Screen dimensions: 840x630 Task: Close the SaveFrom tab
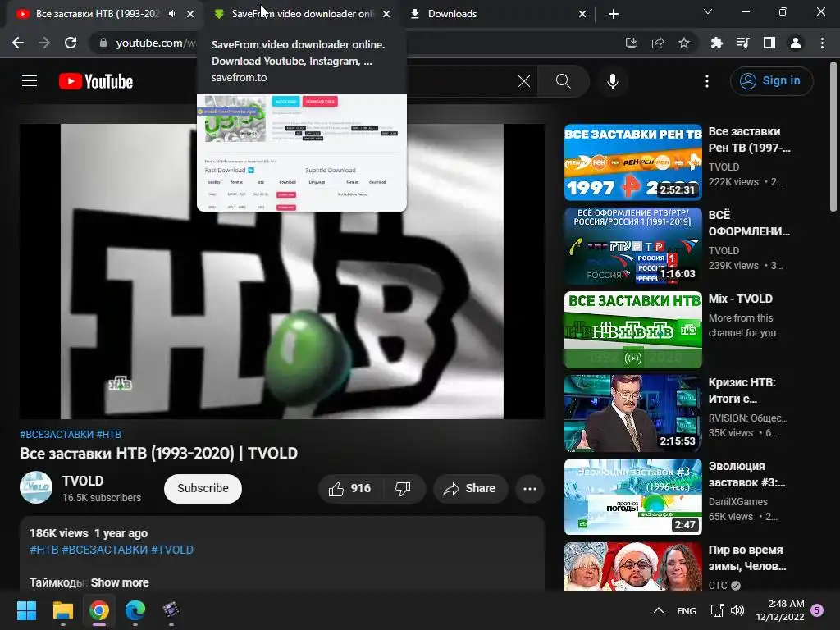[386, 14]
